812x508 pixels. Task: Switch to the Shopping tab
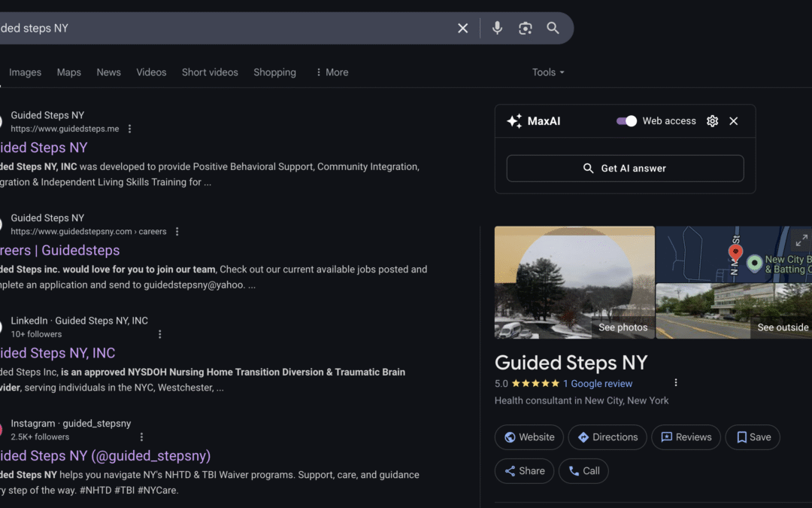[x=274, y=72]
